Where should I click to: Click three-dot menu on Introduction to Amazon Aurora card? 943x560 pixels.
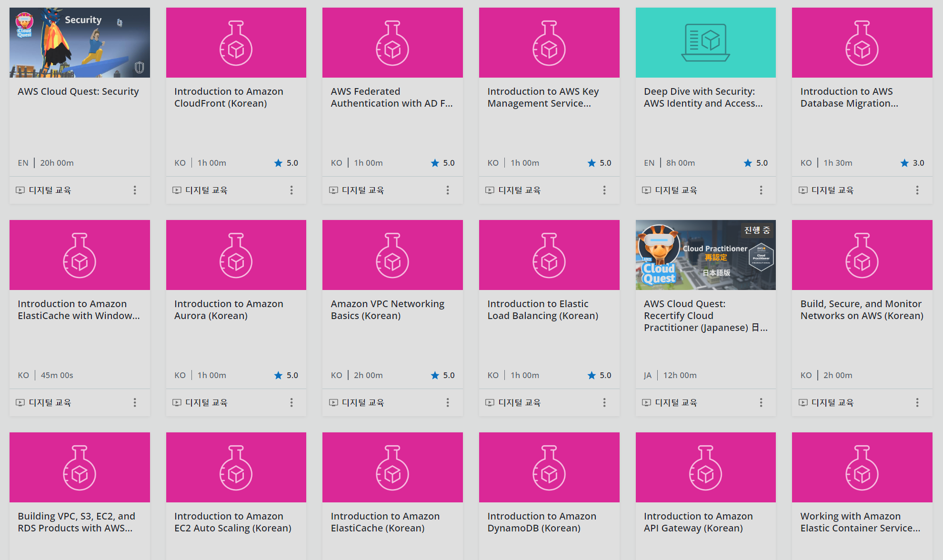291,402
